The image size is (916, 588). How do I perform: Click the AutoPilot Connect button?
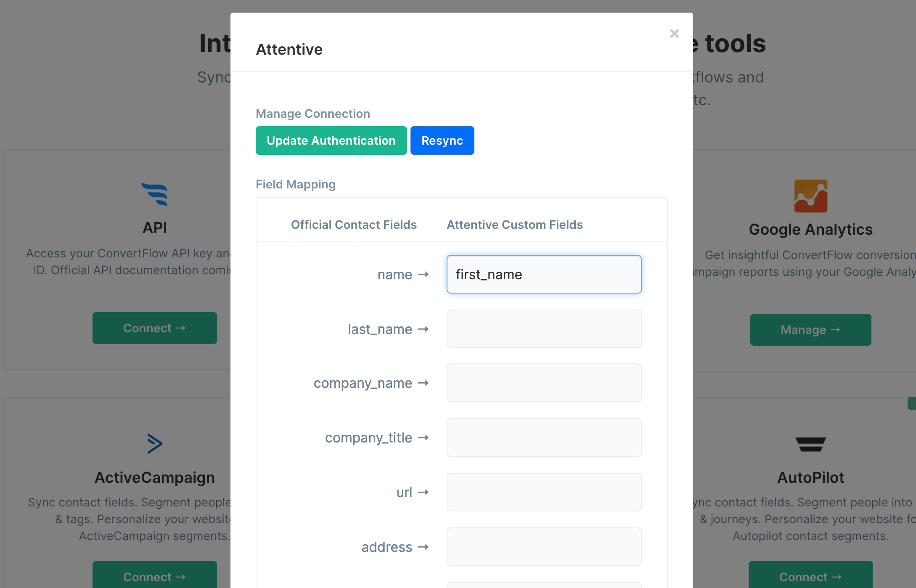[x=810, y=575]
